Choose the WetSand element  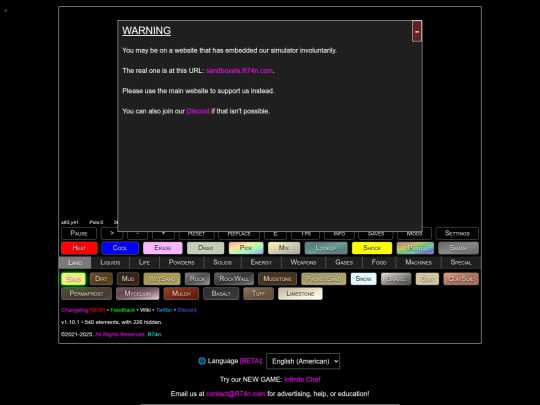tap(162, 279)
